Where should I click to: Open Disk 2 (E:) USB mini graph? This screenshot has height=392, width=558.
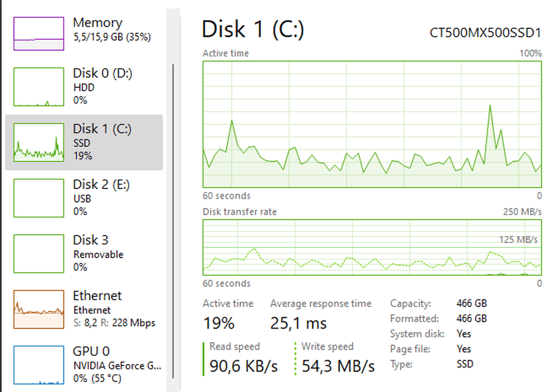(x=39, y=198)
